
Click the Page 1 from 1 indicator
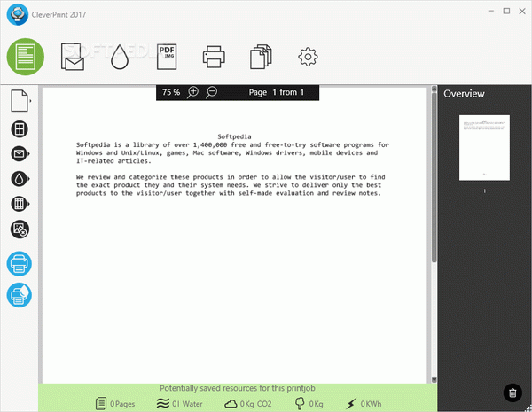tap(276, 92)
